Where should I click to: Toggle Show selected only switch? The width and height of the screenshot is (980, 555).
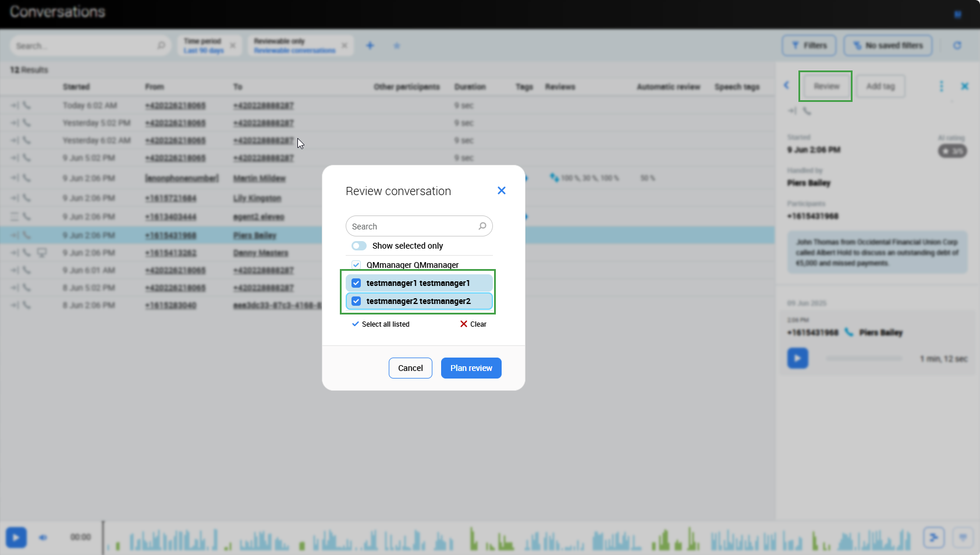(x=359, y=246)
